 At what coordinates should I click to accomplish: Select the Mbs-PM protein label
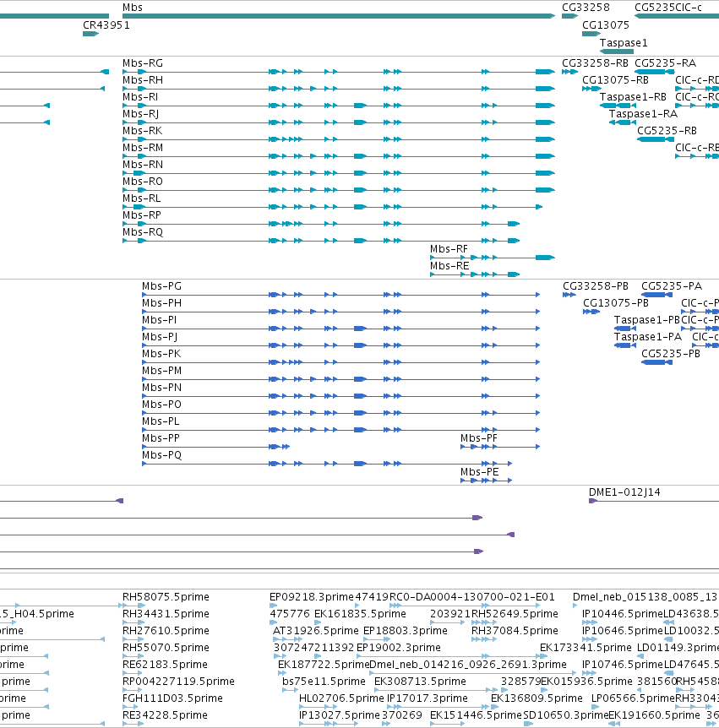(162, 371)
